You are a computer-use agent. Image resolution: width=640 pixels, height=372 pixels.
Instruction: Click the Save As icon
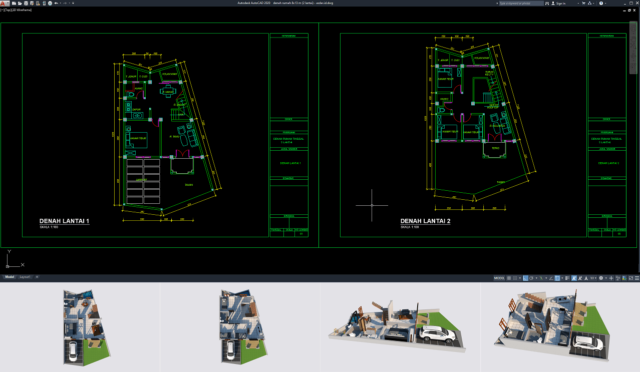[x=32, y=3]
